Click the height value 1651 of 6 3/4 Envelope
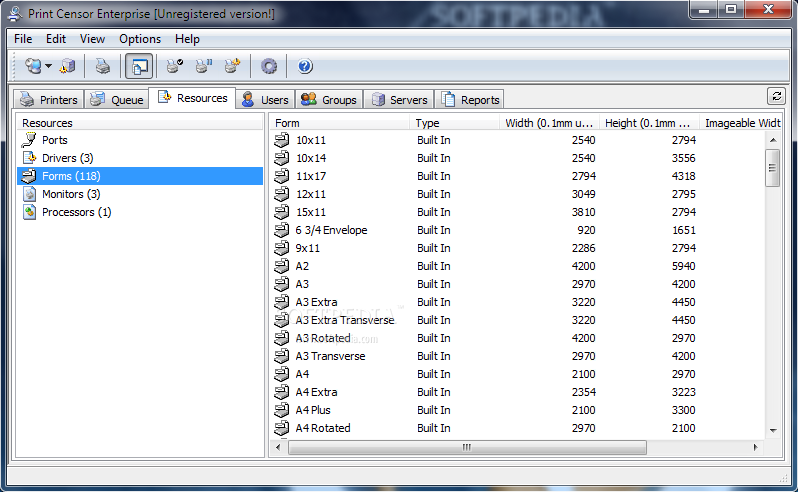Screen dimensions: 798x492 point(683,230)
